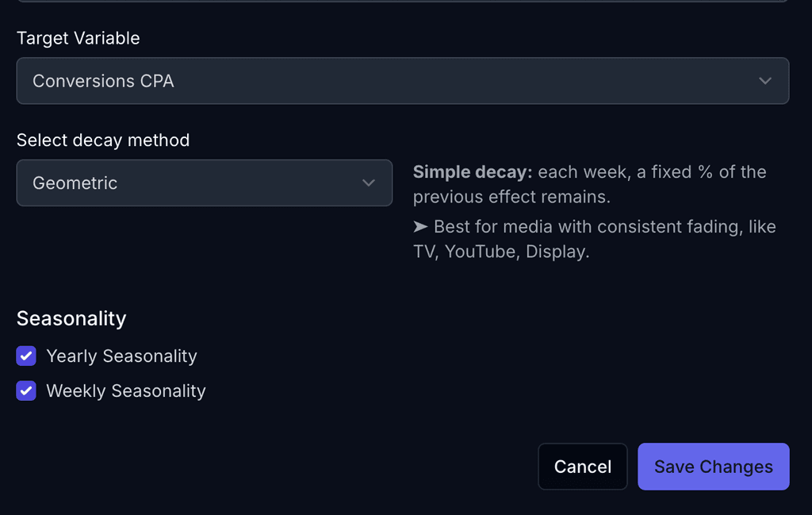Click the 'TV, YouTube, Display.' hint text
Viewport: 812px width, 515px height.
(501, 252)
